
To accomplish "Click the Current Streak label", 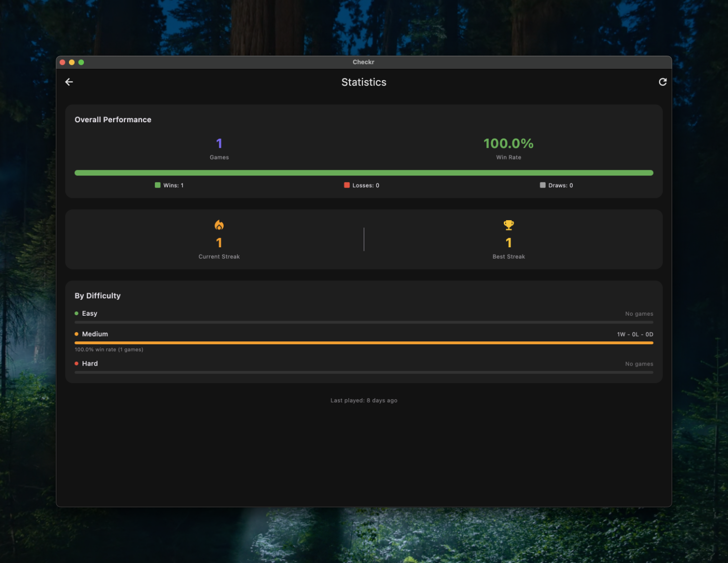I will click(x=219, y=257).
